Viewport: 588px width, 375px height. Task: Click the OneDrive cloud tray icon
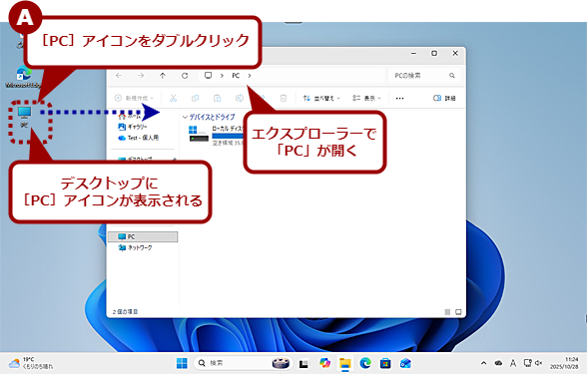(x=498, y=363)
